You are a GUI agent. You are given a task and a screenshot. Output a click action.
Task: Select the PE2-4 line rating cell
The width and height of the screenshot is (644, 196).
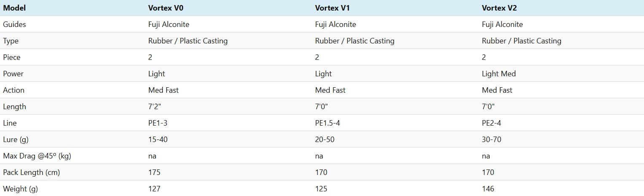pos(491,123)
